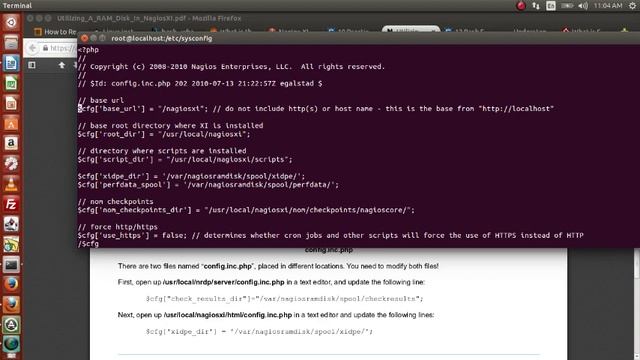This screenshot has height=360, width=640.
Task: Click the Firefox title bar 'Utilizing_A_RAM_Disk_In_NagiosXI.pdf'
Action: 149,18
